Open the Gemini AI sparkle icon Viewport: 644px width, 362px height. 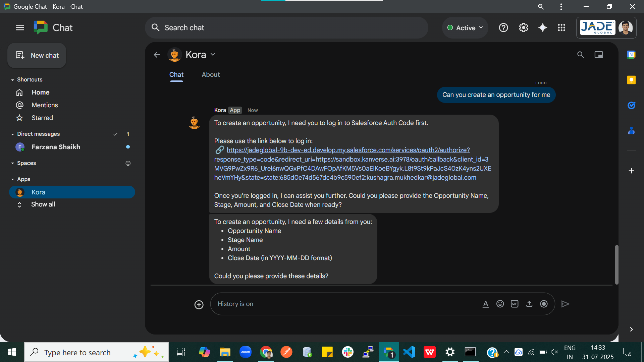click(x=542, y=28)
